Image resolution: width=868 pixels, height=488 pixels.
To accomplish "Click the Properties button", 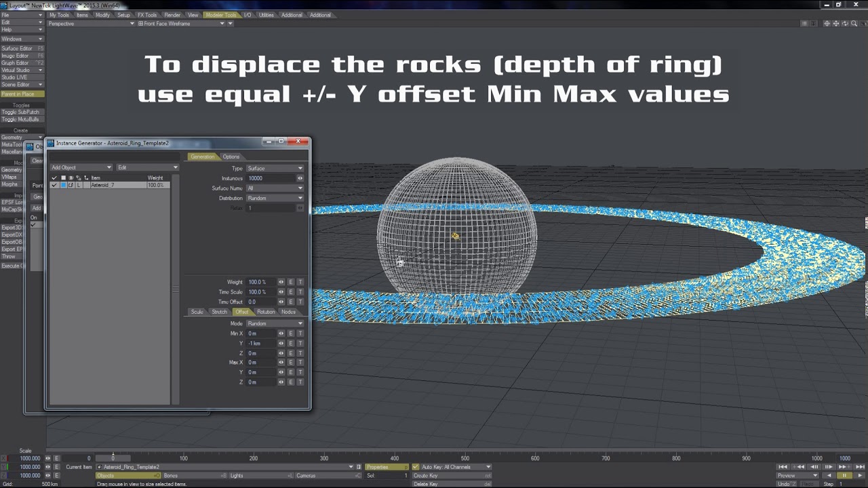I will (x=387, y=467).
